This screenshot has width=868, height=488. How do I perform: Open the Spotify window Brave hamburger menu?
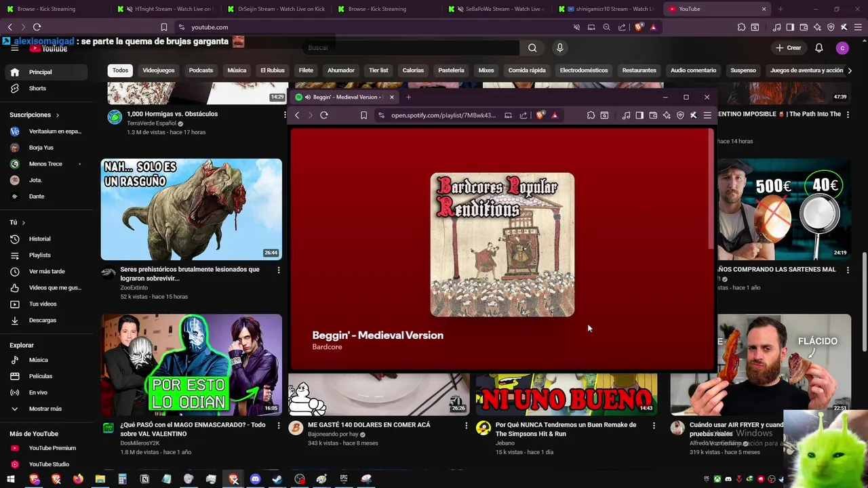707,115
